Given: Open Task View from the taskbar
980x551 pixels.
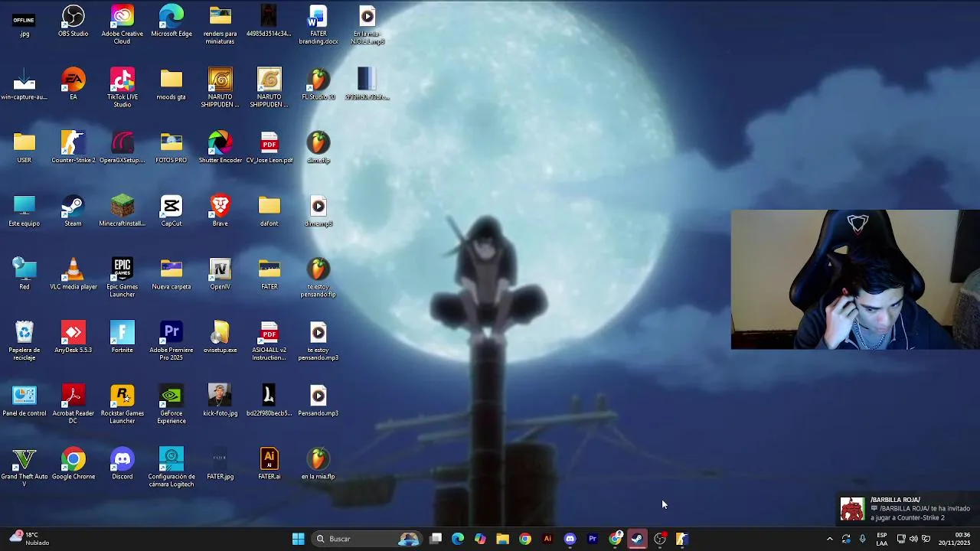Looking at the screenshot, I should 436,539.
